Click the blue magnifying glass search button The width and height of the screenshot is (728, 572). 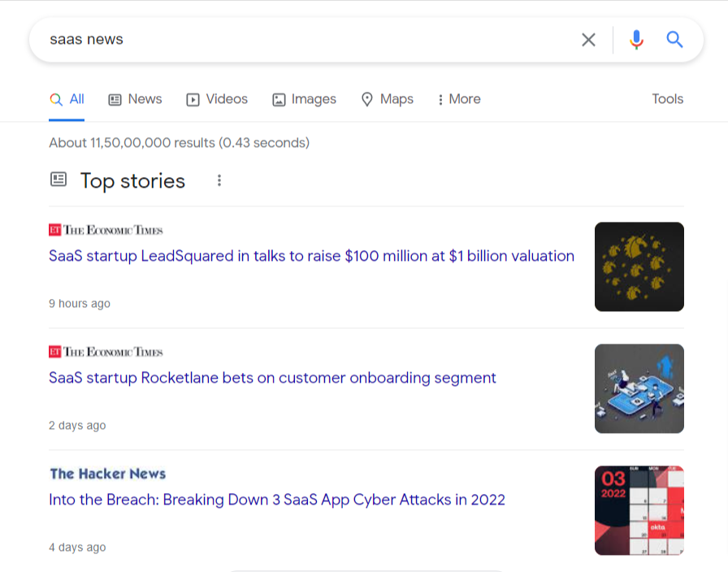[674, 39]
